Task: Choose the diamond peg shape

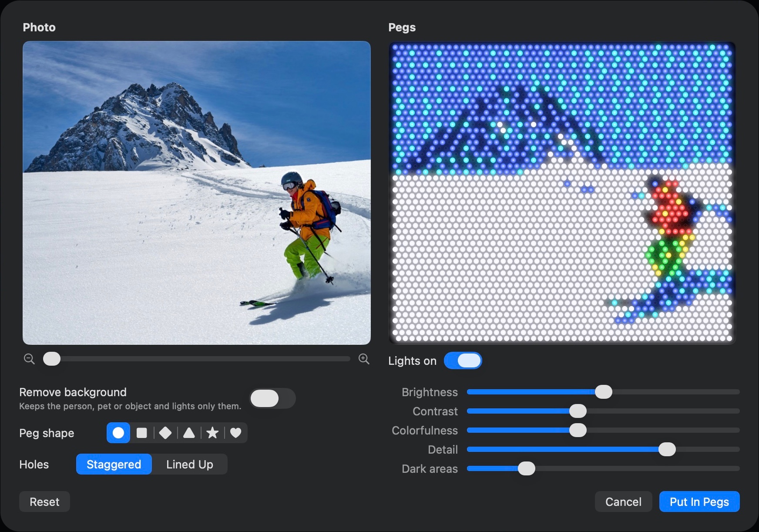Action: pos(165,433)
